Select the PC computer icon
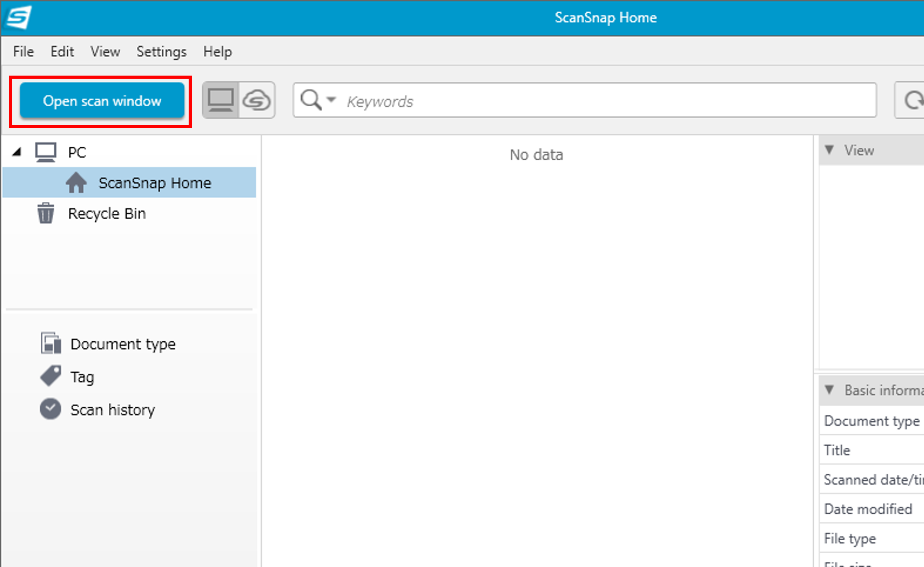 (46, 152)
